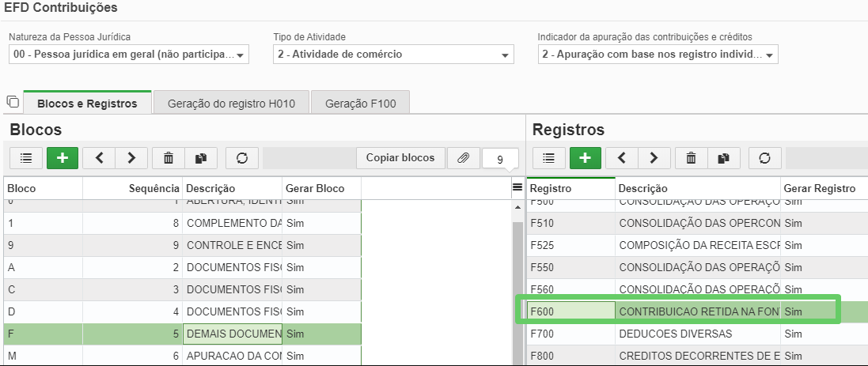Switch to Geração F100 tab
The image size is (868, 366).
pos(360,104)
